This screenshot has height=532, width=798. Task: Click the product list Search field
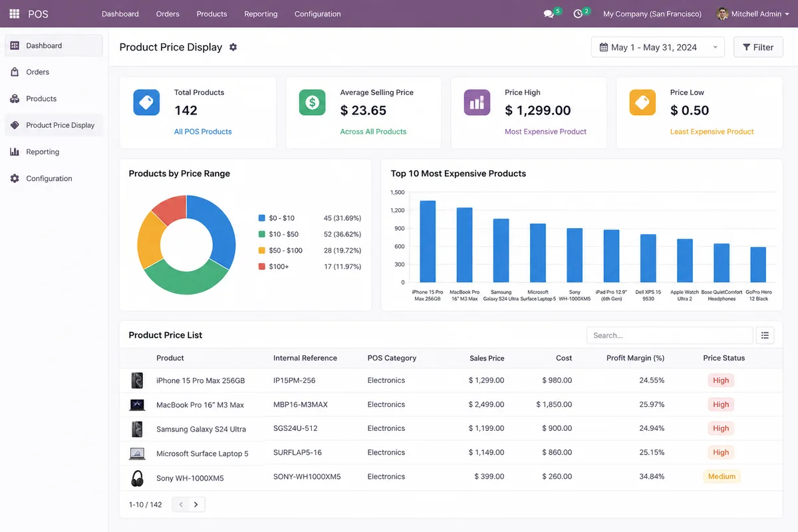669,335
